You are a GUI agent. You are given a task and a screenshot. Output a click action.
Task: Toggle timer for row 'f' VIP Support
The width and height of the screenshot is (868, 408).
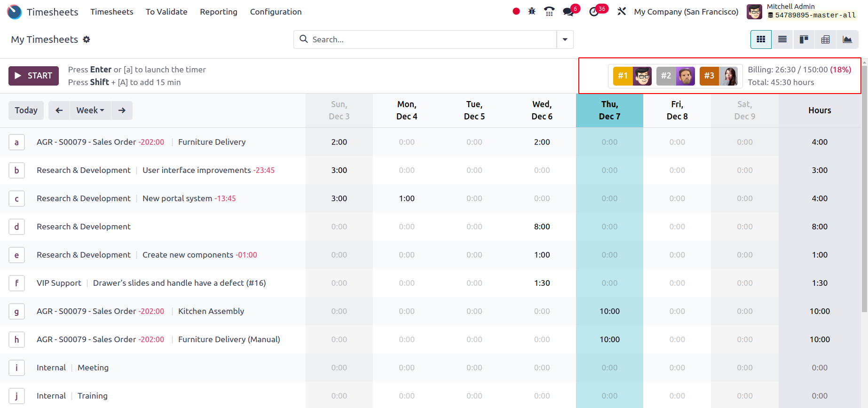click(x=16, y=283)
